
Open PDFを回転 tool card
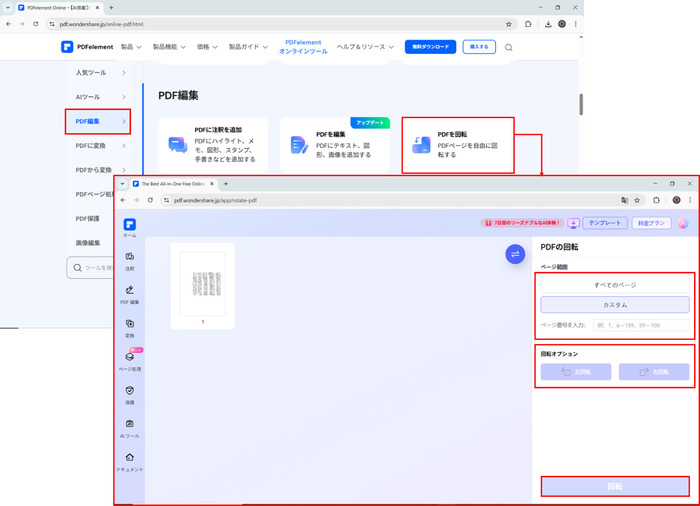coord(458,145)
